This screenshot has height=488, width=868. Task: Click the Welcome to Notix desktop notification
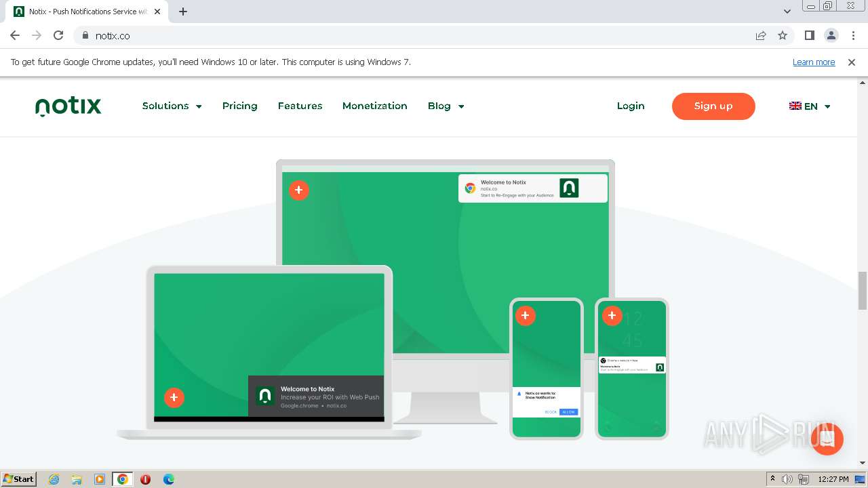tap(533, 188)
